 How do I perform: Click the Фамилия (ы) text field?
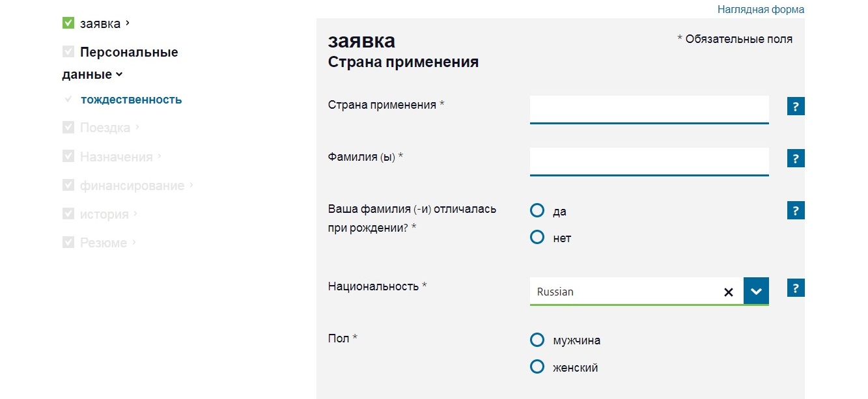(x=649, y=161)
